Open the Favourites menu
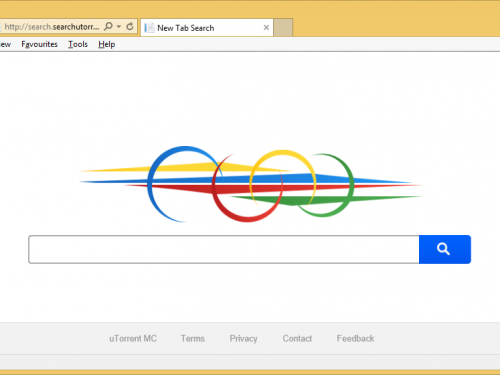The width and height of the screenshot is (500, 375). [x=39, y=44]
